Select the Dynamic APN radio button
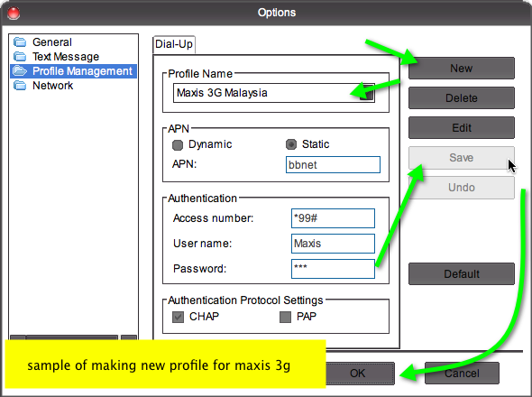The height and width of the screenshot is (397, 532). point(178,144)
